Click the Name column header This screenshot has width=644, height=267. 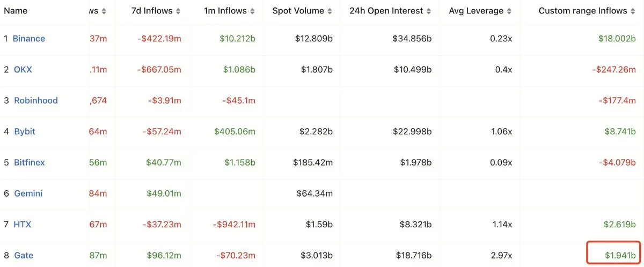click(16, 11)
